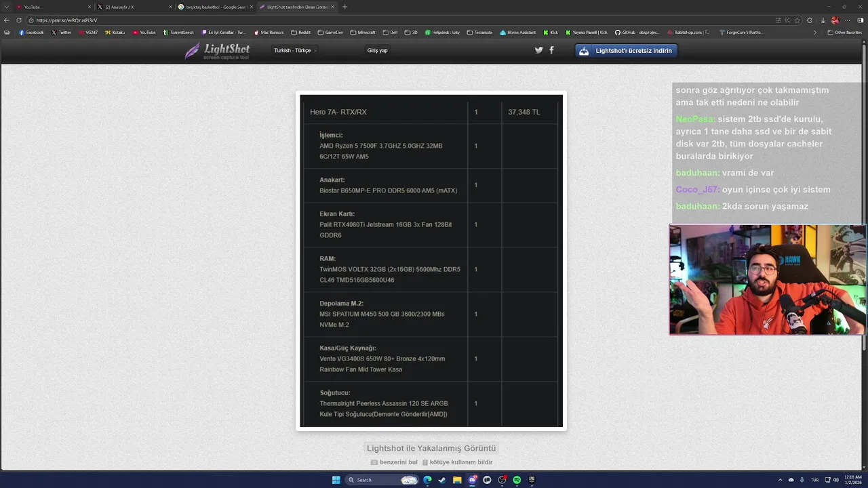Image resolution: width=868 pixels, height=488 pixels.
Task: Open the Kick bookmark
Action: (551, 32)
